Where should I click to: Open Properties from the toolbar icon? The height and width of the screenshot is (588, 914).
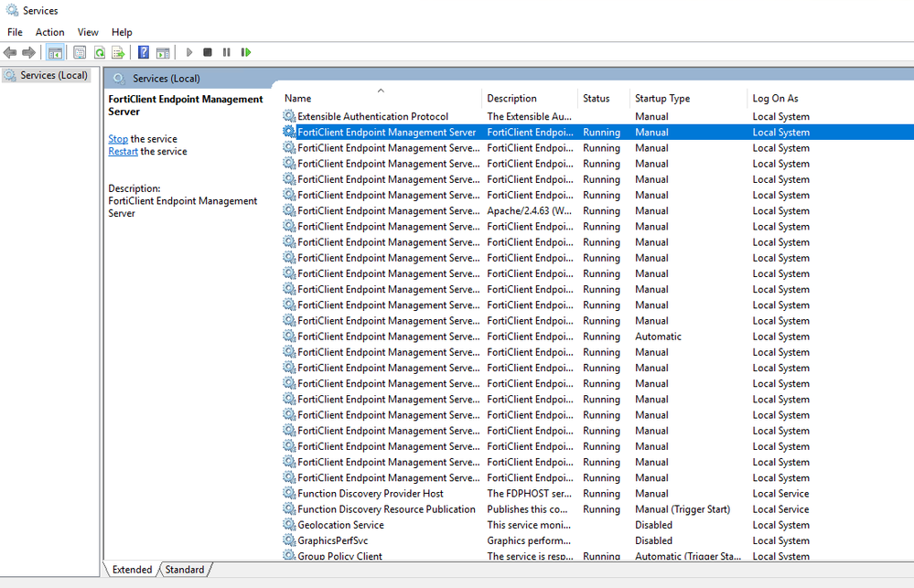click(80, 53)
